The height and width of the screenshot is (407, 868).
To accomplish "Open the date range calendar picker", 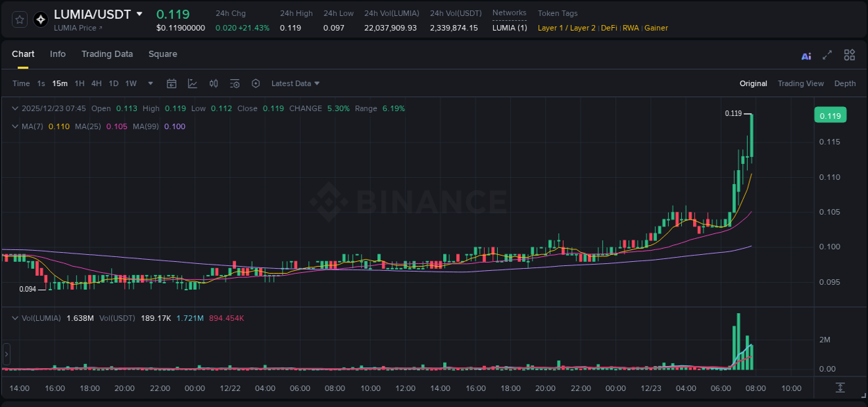I will 172,83.
